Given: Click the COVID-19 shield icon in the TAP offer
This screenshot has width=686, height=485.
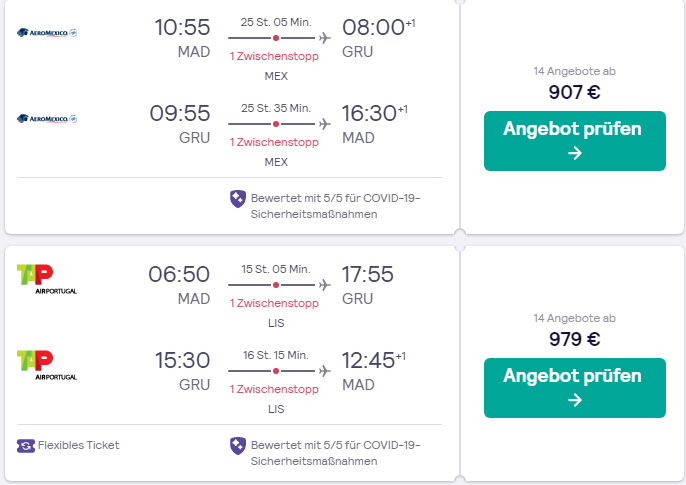Looking at the screenshot, I should pos(238,446).
